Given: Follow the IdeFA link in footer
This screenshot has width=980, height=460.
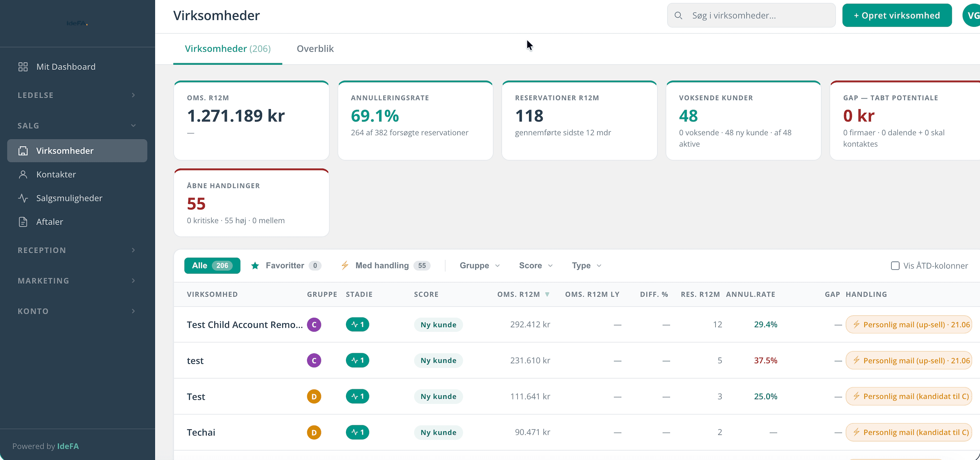Looking at the screenshot, I should (x=68, y=446).
